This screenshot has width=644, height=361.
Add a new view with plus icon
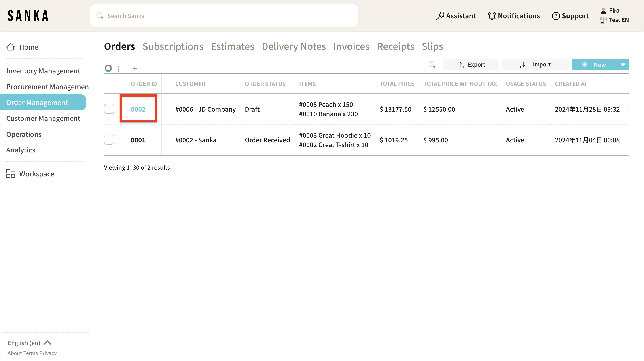tap(135, 68)
